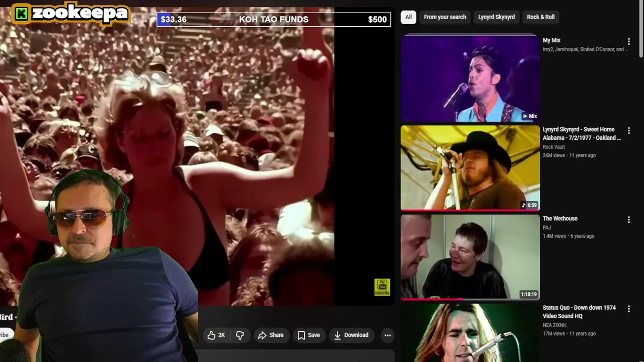The width and height of the screenshot is (644, 362).
Task: Click the zookeepa Kick logo
Action: pos(71,14)
